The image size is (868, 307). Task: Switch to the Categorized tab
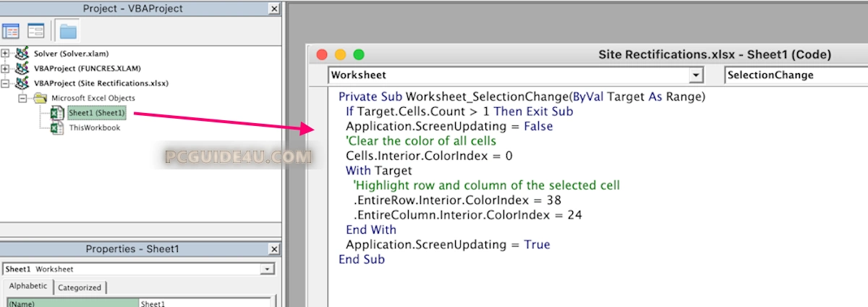pyautogui.click(x=80, y=287)
